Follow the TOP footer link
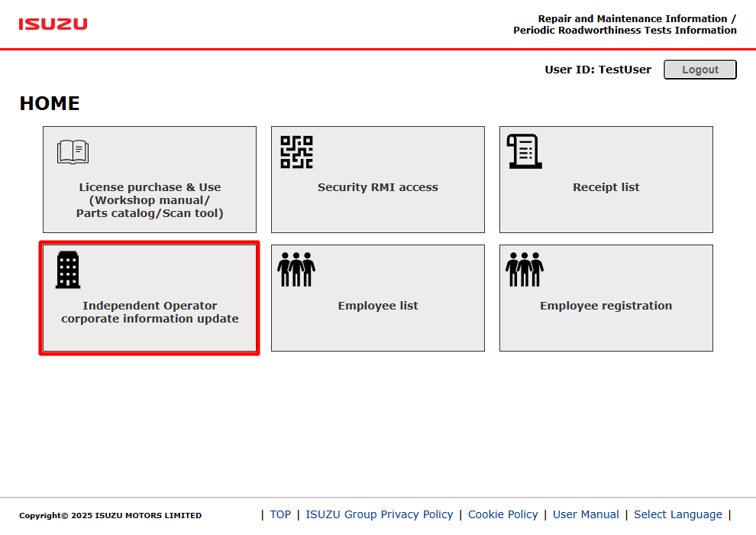This screenshot has height=535, width=756. (280, 514)
